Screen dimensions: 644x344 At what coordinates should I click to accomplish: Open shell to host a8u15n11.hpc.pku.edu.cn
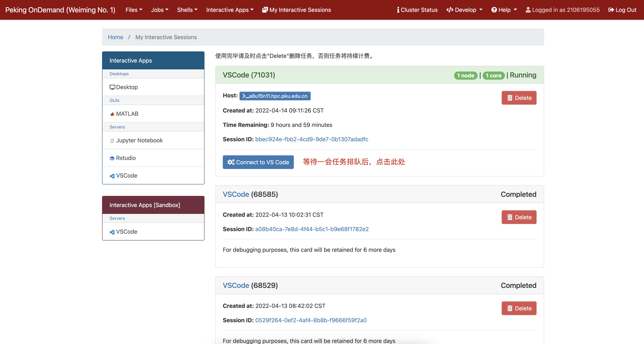click(275, 96)
